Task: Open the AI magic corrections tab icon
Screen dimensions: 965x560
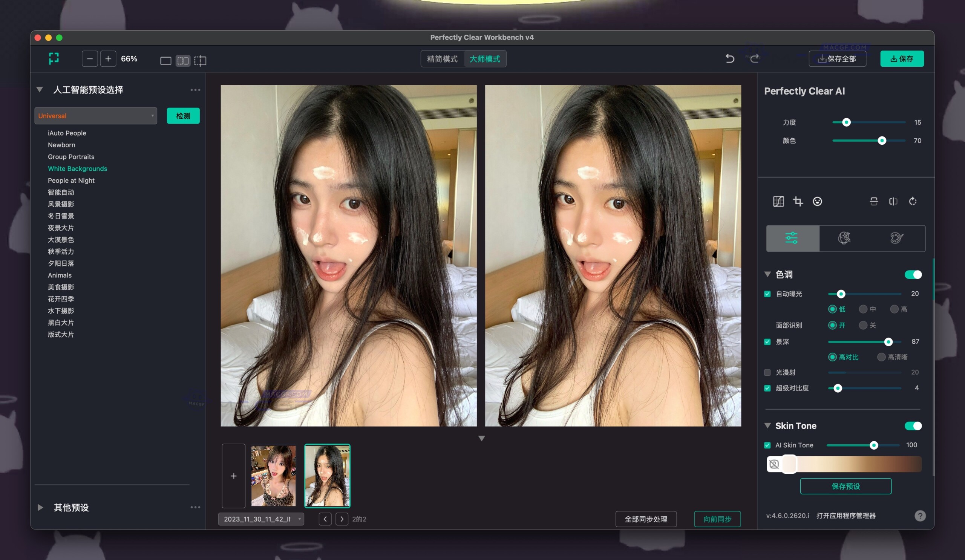Action: [845, 238]
